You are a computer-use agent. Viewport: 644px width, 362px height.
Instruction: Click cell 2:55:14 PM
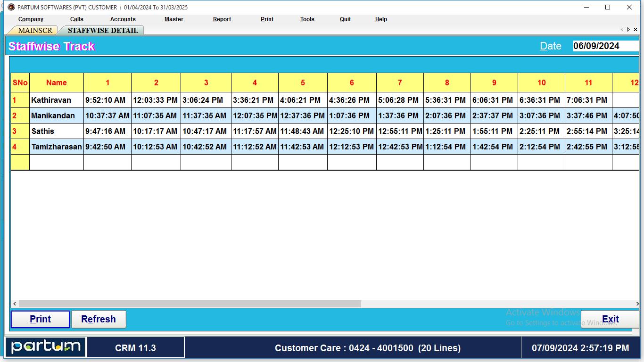click(588, 131)
